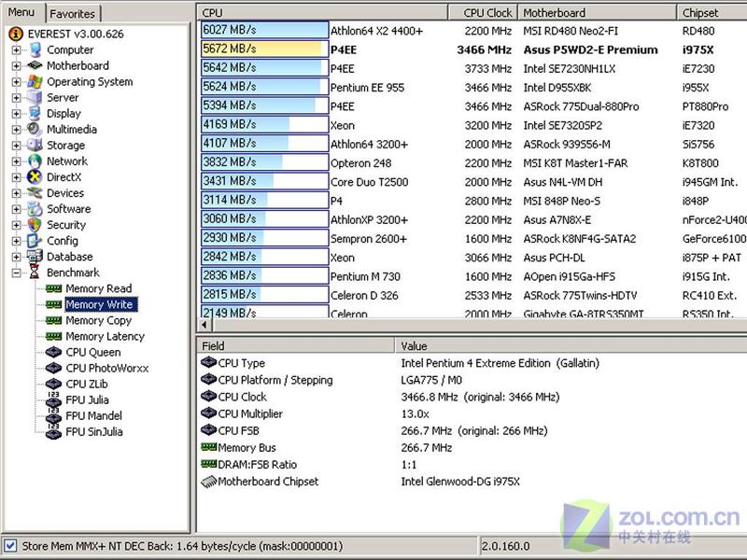Open the CPU Queen benchmark
This screenshot has width=747, height=560.
[x=93, y=353]
